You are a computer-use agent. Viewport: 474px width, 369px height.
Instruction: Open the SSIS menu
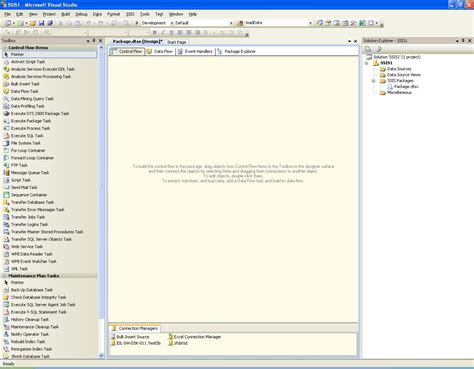(x=130, y=14)
